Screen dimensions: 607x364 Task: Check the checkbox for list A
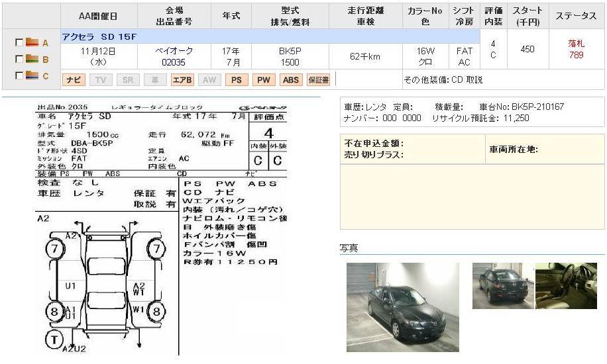(x=19, y=42)
